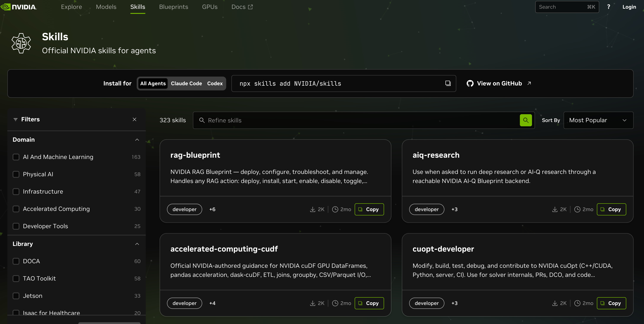This screenshot has width=644, height=324.
Task: Click GitHub octocat icon
Action: point(470,83)
